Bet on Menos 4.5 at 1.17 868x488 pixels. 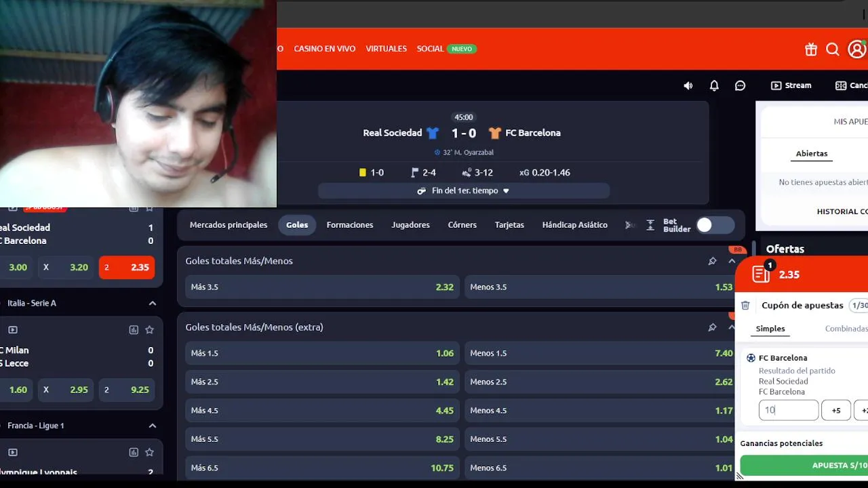[x=601, y=411]
